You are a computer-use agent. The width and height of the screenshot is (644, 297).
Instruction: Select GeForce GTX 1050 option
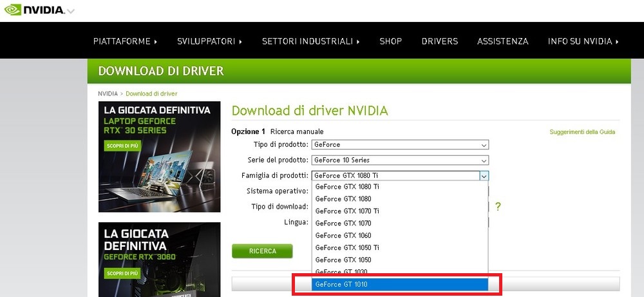pos(400,260)
